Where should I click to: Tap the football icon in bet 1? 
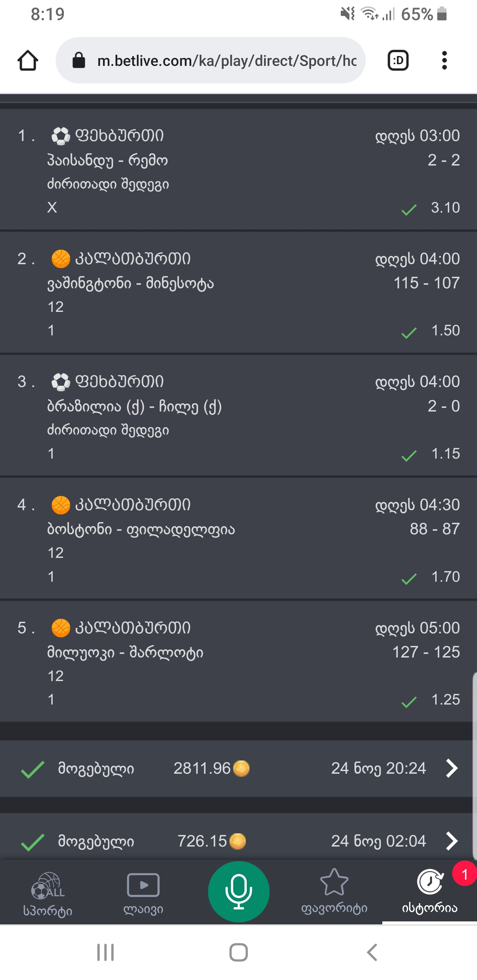pyautogui.click(x=61, y=136)
